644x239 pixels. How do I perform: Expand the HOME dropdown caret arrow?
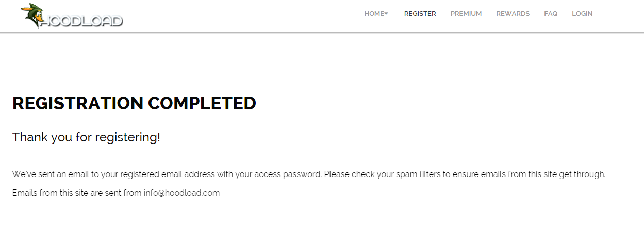click(386, 14)
